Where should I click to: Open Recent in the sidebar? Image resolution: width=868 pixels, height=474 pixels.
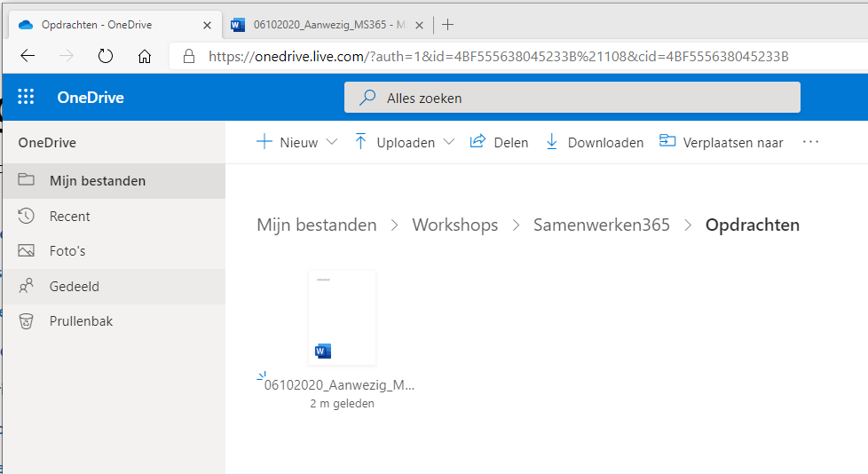[114, 216]
